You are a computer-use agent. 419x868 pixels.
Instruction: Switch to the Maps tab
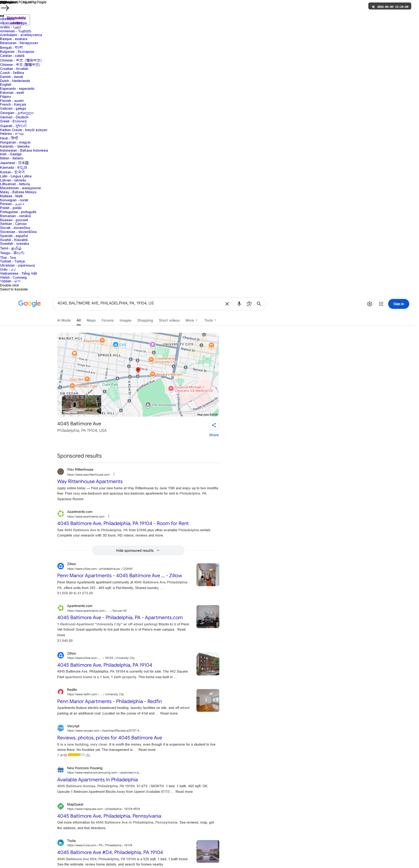click(91, 320)
